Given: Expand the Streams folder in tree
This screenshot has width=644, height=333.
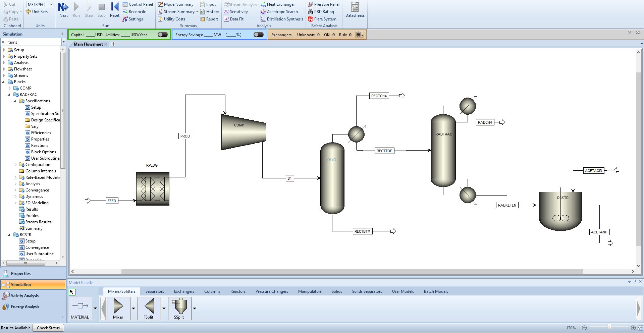Looking at the screenshot, I should click(4, 75).
